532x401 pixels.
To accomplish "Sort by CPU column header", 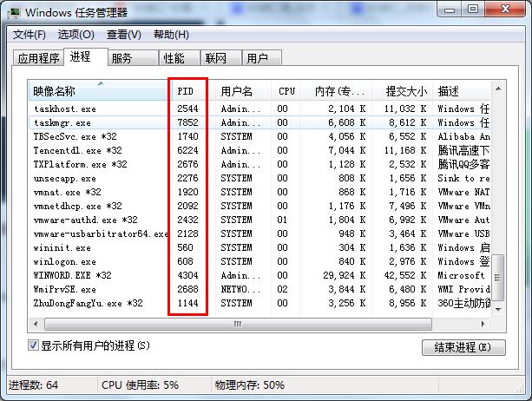I will tap(286, 91).
